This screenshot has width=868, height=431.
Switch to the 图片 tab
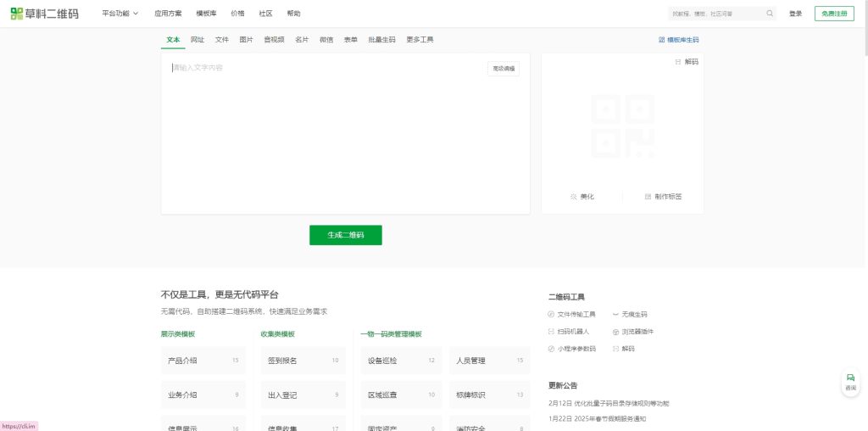point(247,40)
